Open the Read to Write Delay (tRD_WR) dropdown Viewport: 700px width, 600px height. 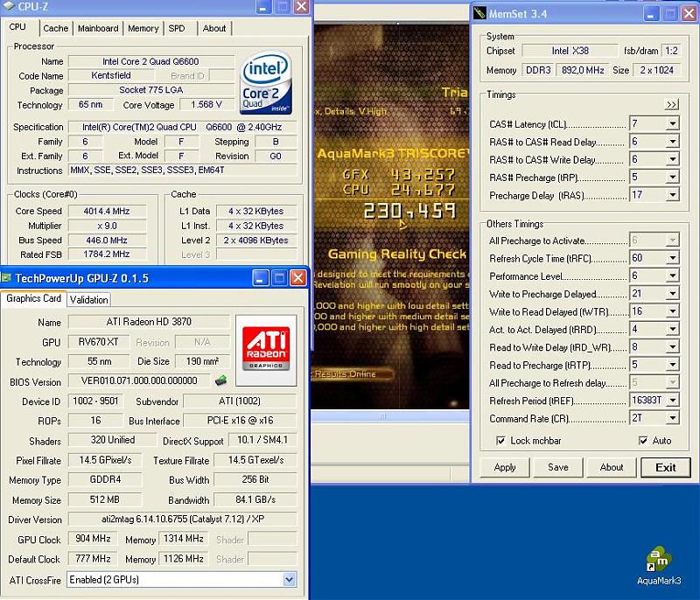point(672,347)
